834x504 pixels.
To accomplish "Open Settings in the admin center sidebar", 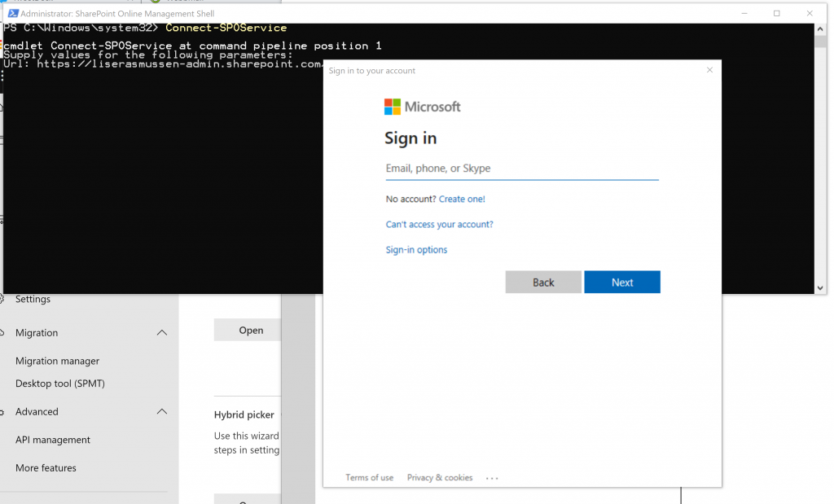I will coord(33,300).
